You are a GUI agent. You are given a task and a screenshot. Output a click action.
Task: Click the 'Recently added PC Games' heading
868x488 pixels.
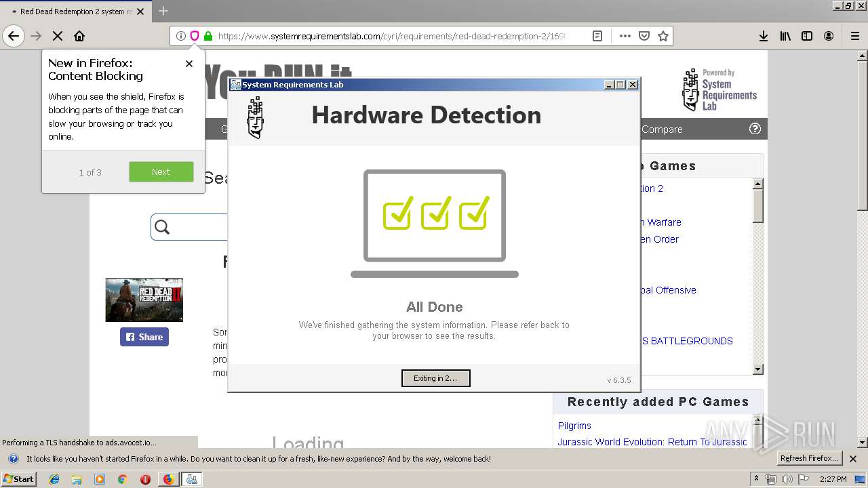(x=658, y=402)
